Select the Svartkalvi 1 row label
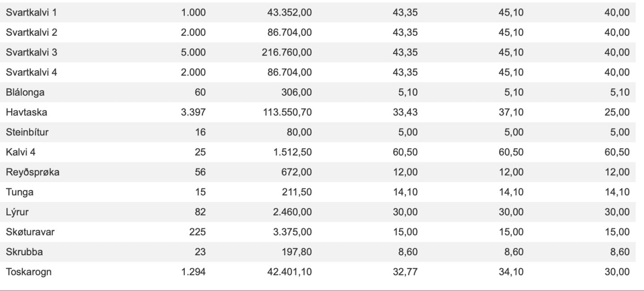The image size is (644, 291). point(31,13)
